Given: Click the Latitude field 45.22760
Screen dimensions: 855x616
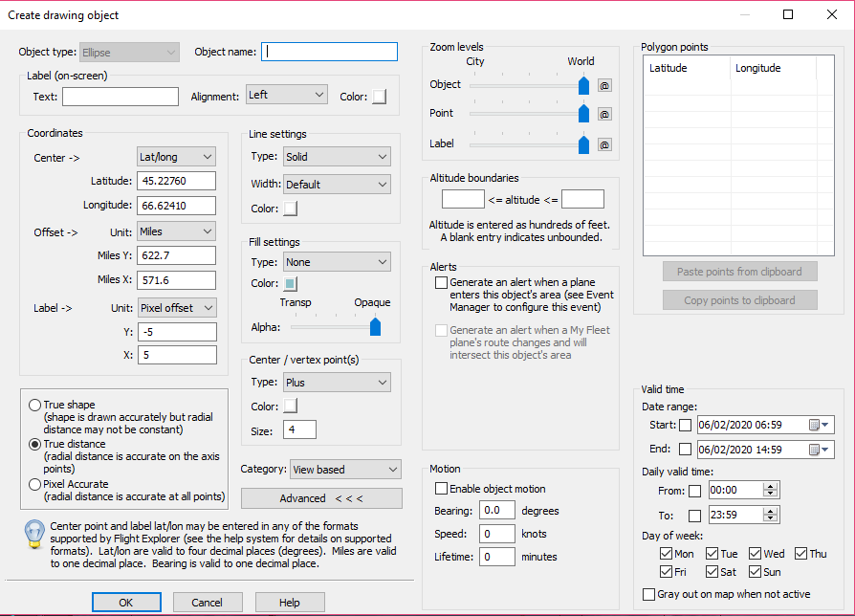Looking at the screenshot, I should click(177, 181).
